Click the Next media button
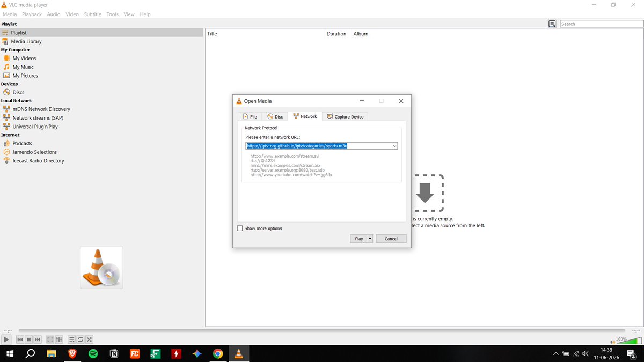644x362 pixels. 38,339
